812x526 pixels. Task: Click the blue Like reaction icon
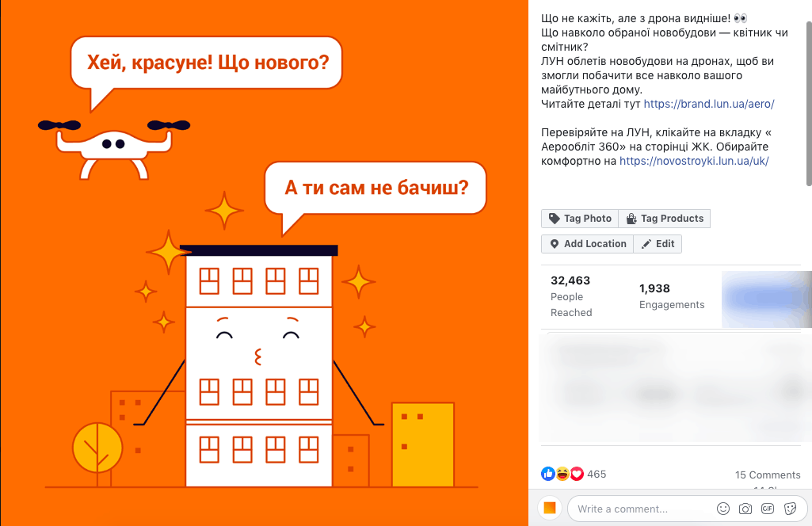(x=548, y=474)
